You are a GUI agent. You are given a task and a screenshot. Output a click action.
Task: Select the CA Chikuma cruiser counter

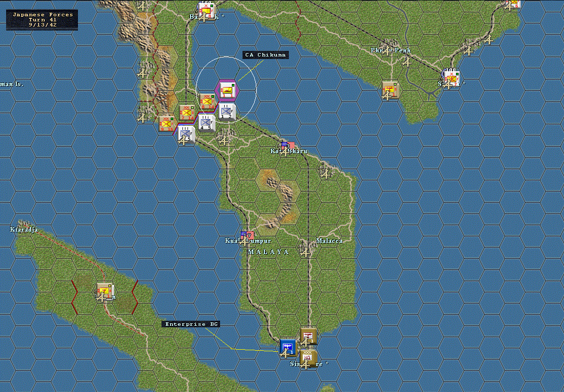227,90
